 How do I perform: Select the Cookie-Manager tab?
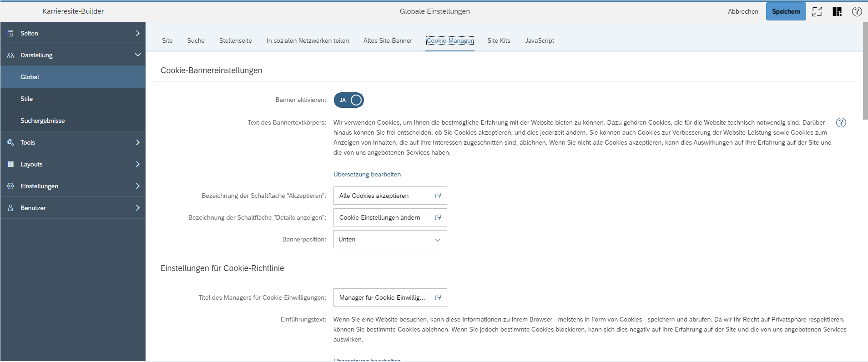pos(450,40)
